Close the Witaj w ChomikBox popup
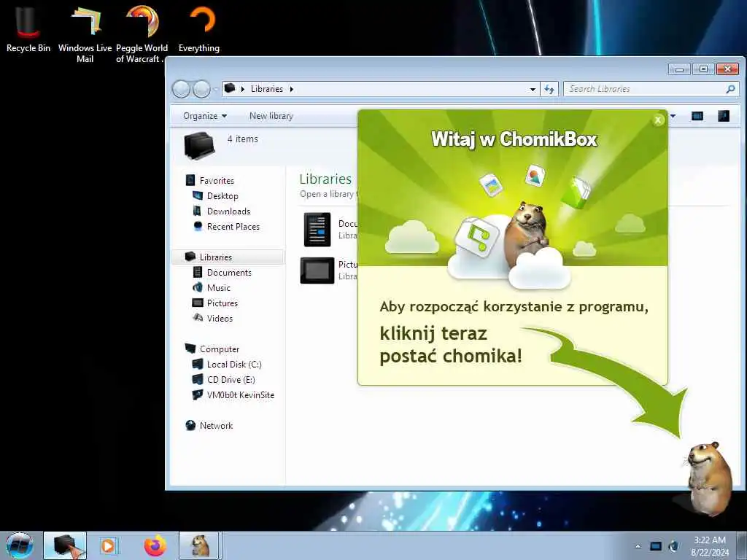The width and height of the screenshot is (747, 560). (658, 120)
